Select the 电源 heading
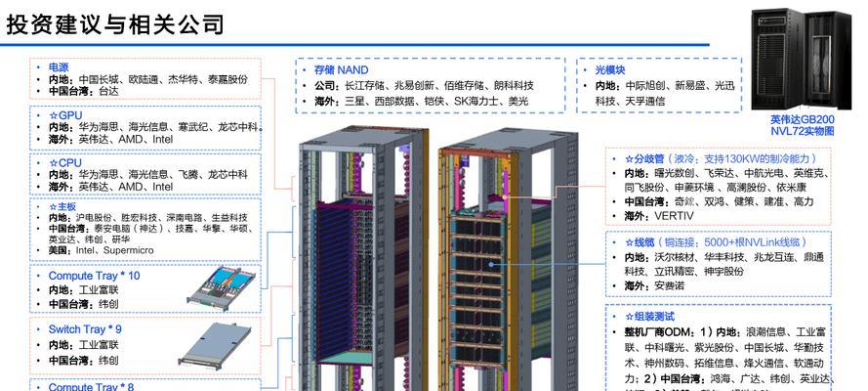Image resolution: width=868 pixels, height=391 pixels. (x=59, y=67)
